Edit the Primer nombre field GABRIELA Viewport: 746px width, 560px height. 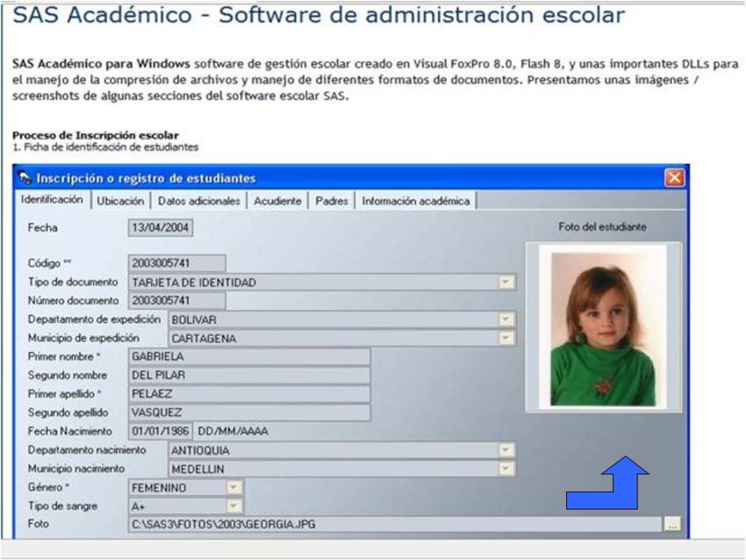coord(249,357)
